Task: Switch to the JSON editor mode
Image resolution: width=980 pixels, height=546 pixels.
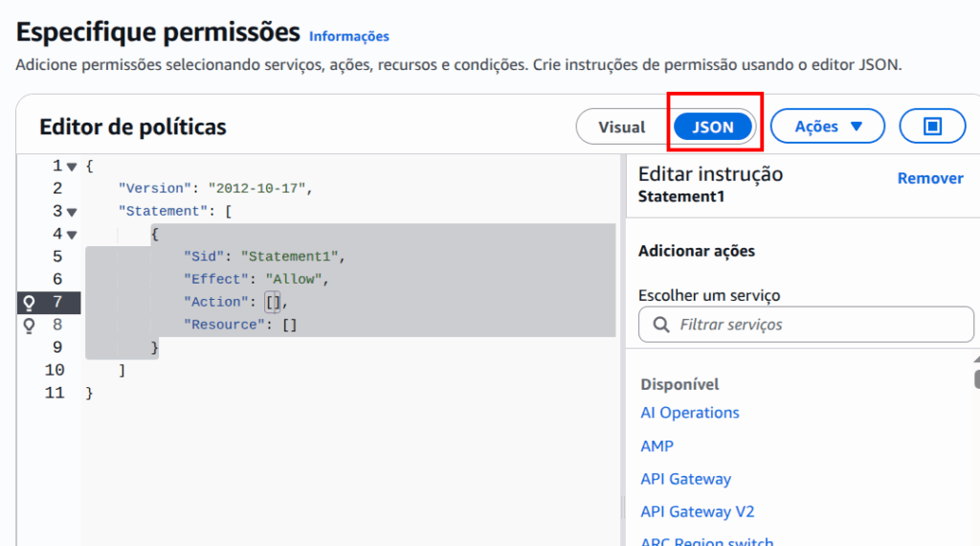Action: pos(712,127)
